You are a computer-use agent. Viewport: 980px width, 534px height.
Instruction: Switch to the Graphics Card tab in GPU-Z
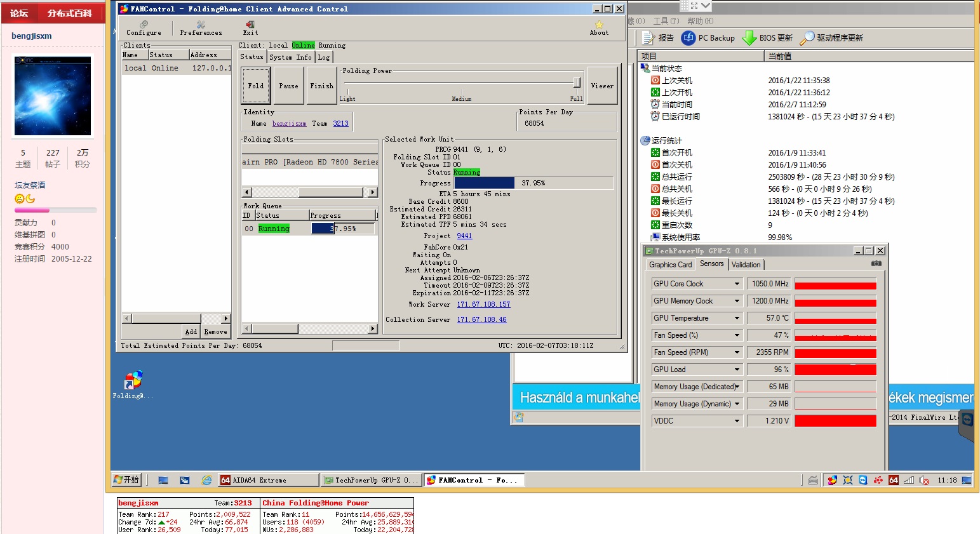pos(670,265)
